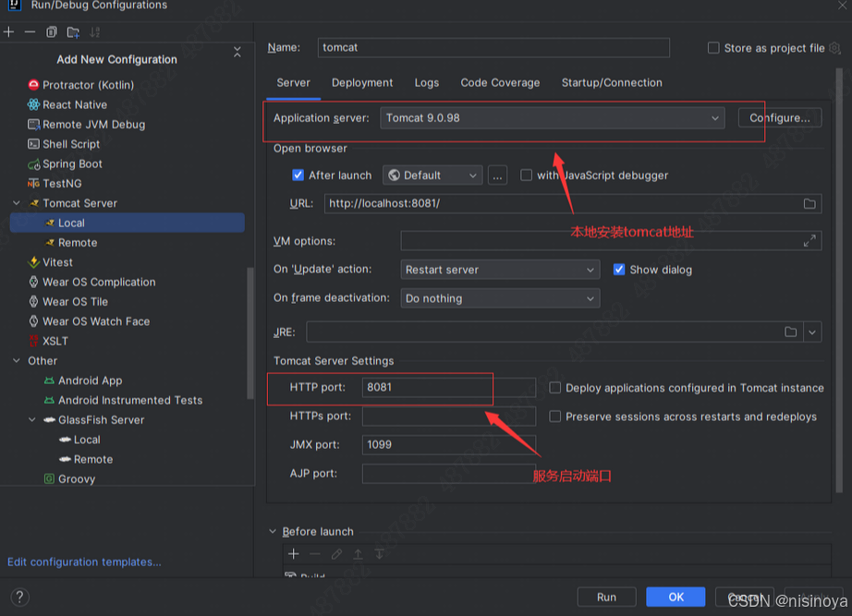Open the On frame deactivation dropdown
Image resolution: width=852 pixels, height=616 pixels.
tap(500, 298)
